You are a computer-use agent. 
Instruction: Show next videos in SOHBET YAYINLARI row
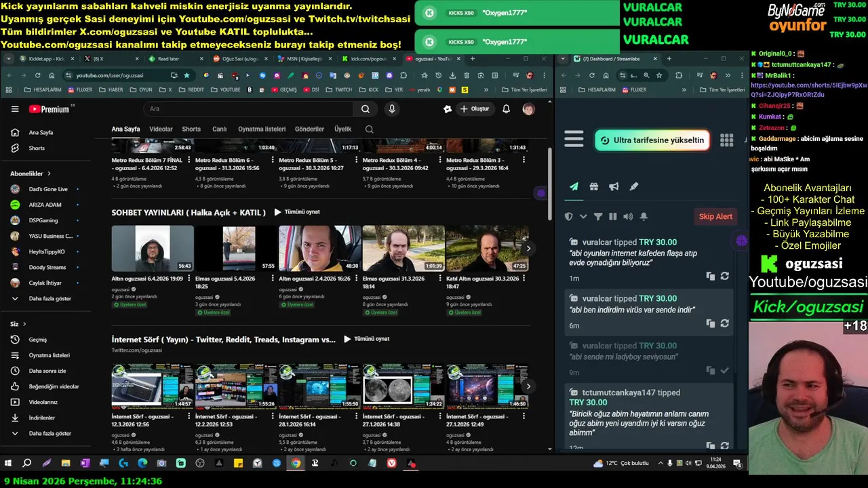pyautogui.click(x=528, y=249)
